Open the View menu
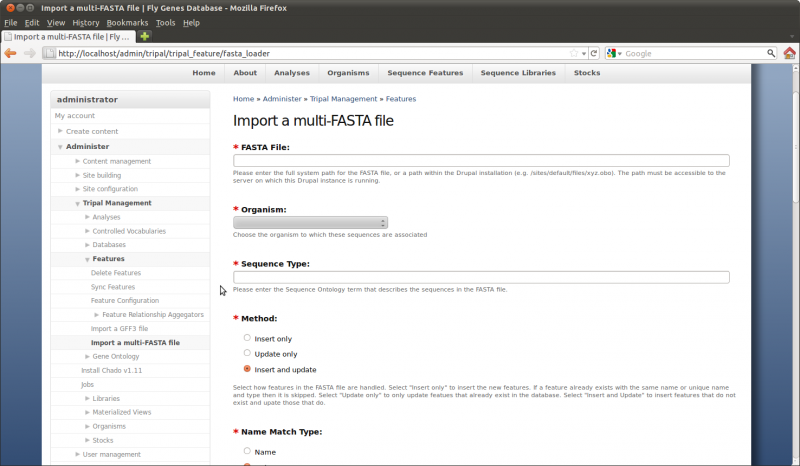The image size is (800, 466). [56, 22]
